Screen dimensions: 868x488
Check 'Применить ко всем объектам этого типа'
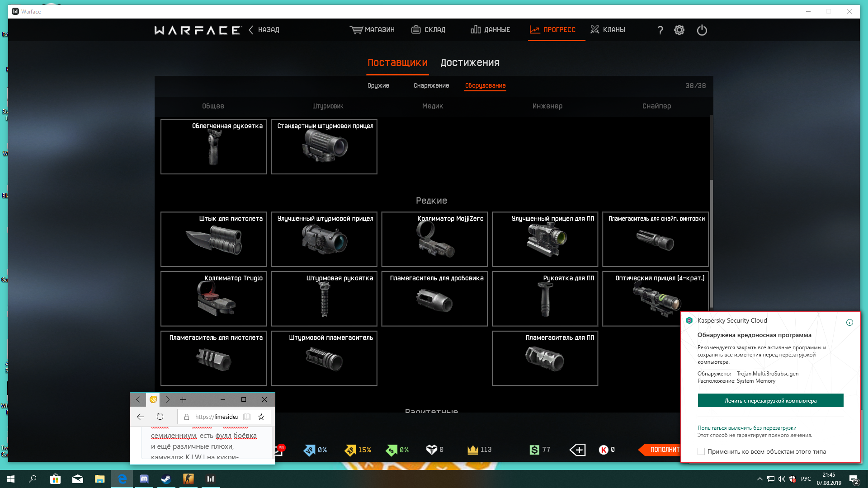coord(701,451)
